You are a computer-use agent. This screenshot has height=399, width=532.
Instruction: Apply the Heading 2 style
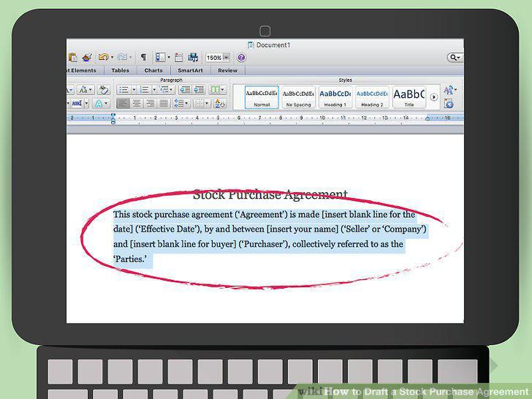click(x=372, y=97)
